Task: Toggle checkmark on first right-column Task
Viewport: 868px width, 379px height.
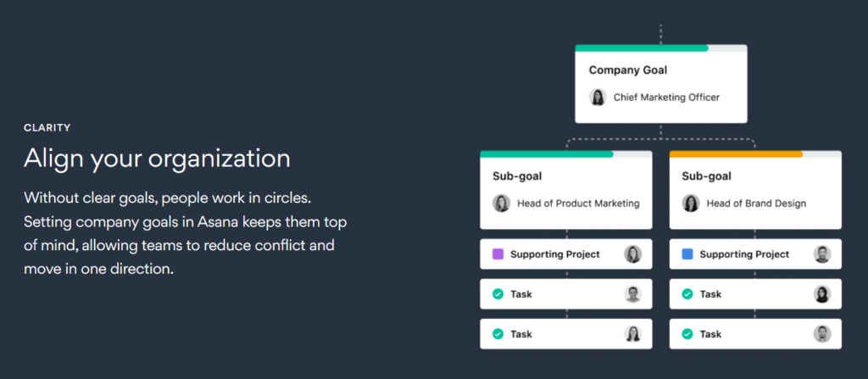Action: pos(687,294)
